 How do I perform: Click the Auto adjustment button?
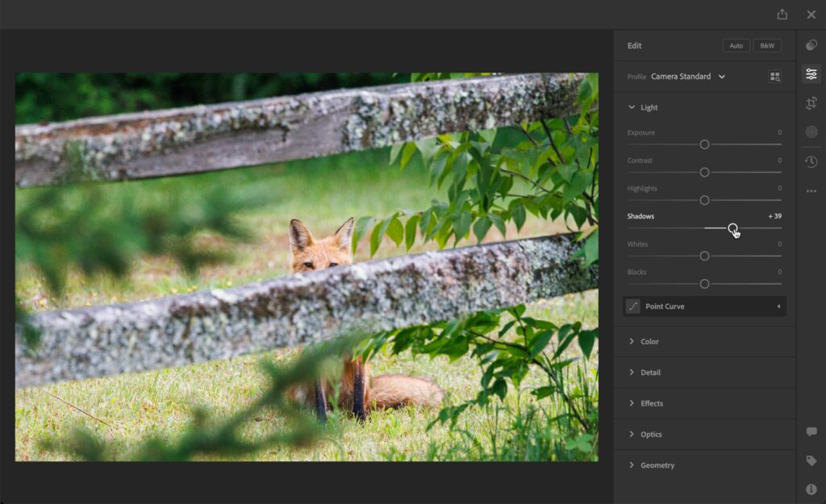tap(736, 46)
